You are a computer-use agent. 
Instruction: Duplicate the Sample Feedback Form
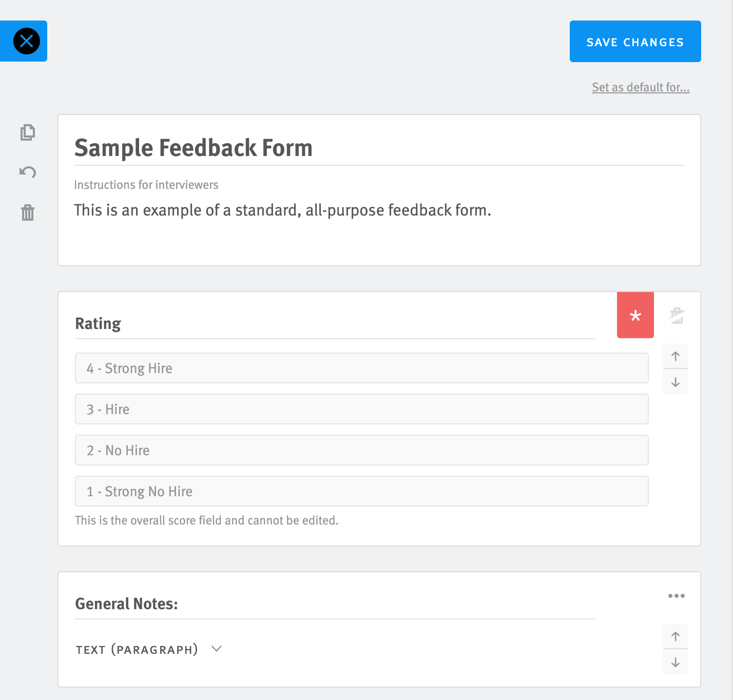28,132
